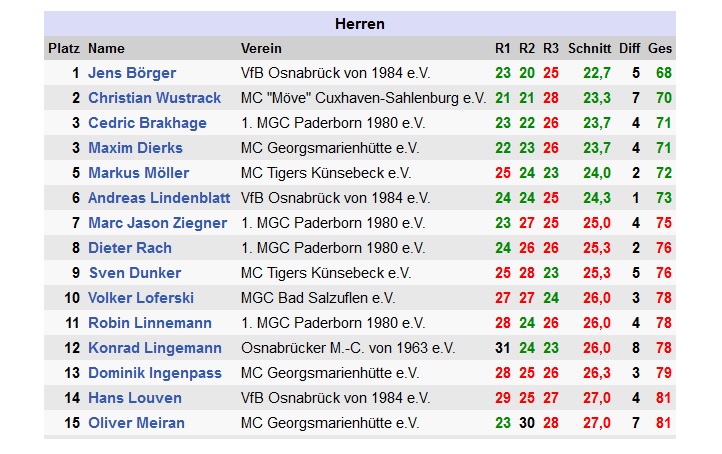The width and height of the screenshot is (722, 454).
Task: Open Volker Loferski profile link
Action: [x=141, y=298]
